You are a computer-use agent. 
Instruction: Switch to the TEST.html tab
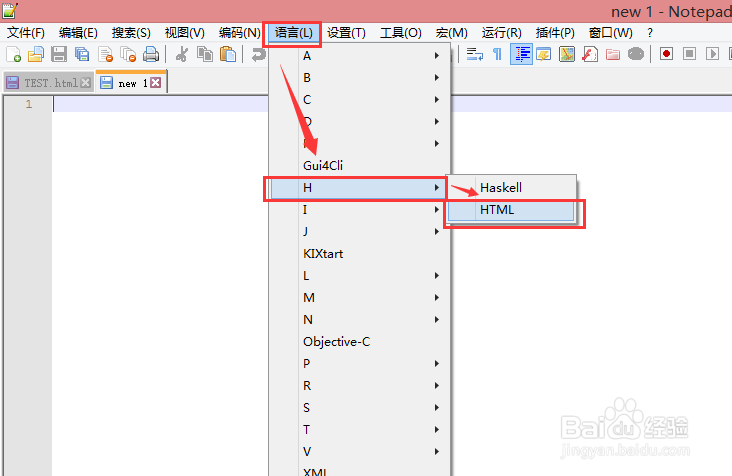pos(48,83)
